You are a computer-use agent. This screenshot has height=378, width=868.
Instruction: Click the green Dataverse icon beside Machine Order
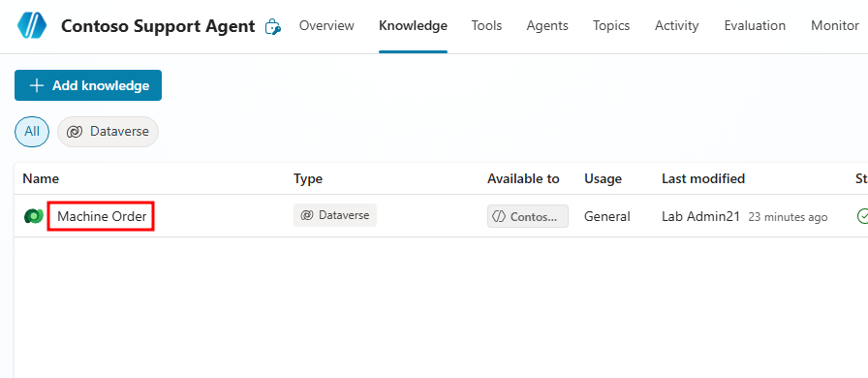(34, 216)
